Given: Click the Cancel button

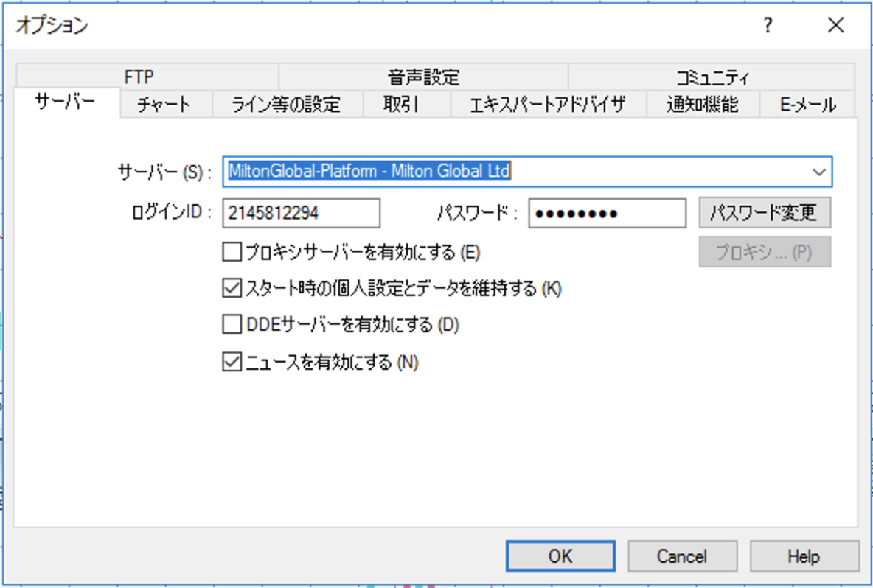Looking at the screenshot, I should click(x=683, y=556).
